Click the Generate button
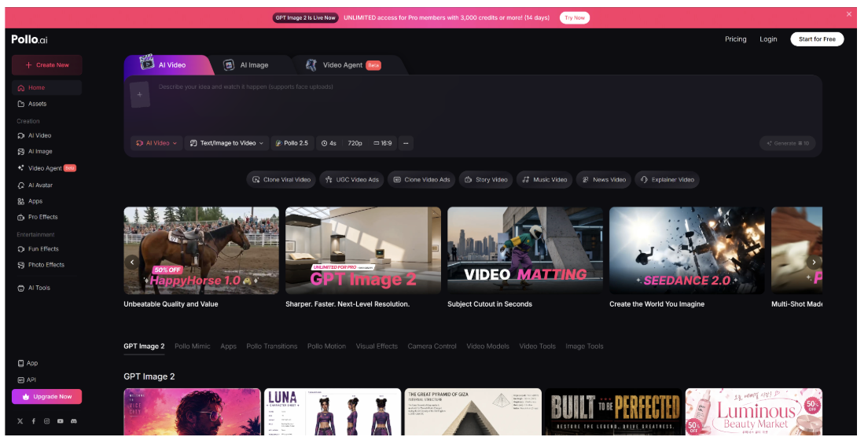Image resolution: width=868 pixels, height=448 pixels. click(x=788, y=143)
